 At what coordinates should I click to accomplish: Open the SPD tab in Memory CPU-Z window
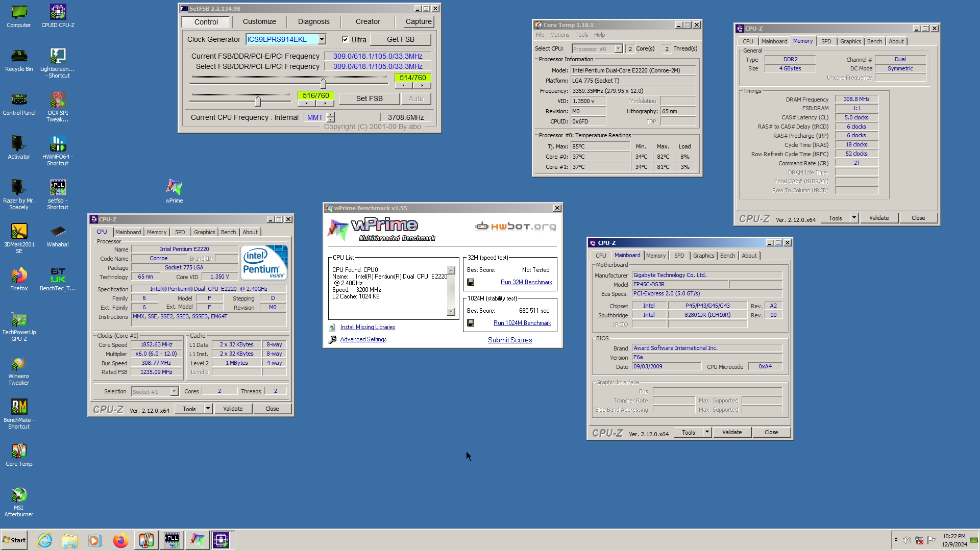pyautogui.click(x=826, y=41)
